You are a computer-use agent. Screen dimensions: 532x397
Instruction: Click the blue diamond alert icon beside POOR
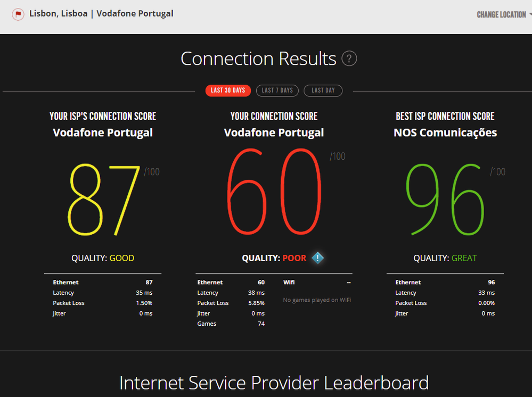click(x=318, y=258)
